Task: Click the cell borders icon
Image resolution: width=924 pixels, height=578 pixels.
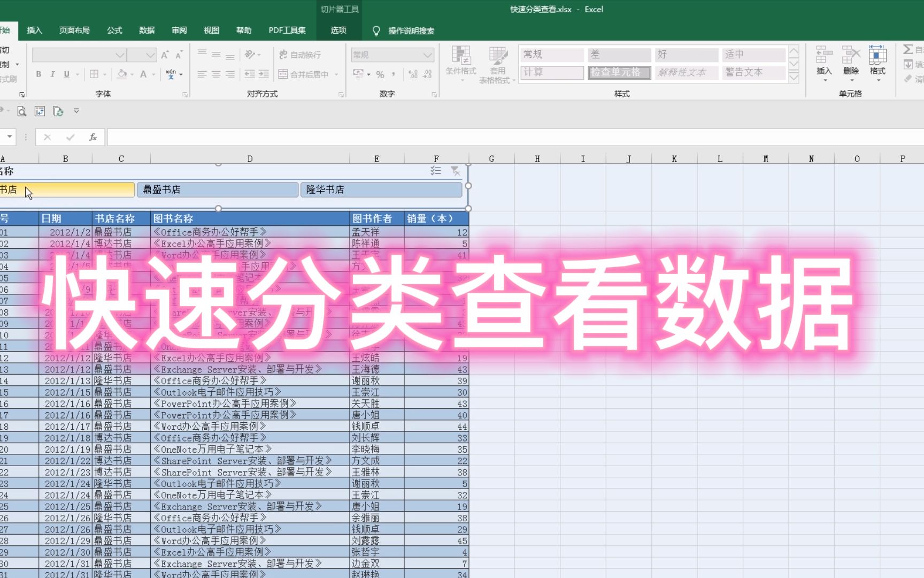Action: (94, 74)
